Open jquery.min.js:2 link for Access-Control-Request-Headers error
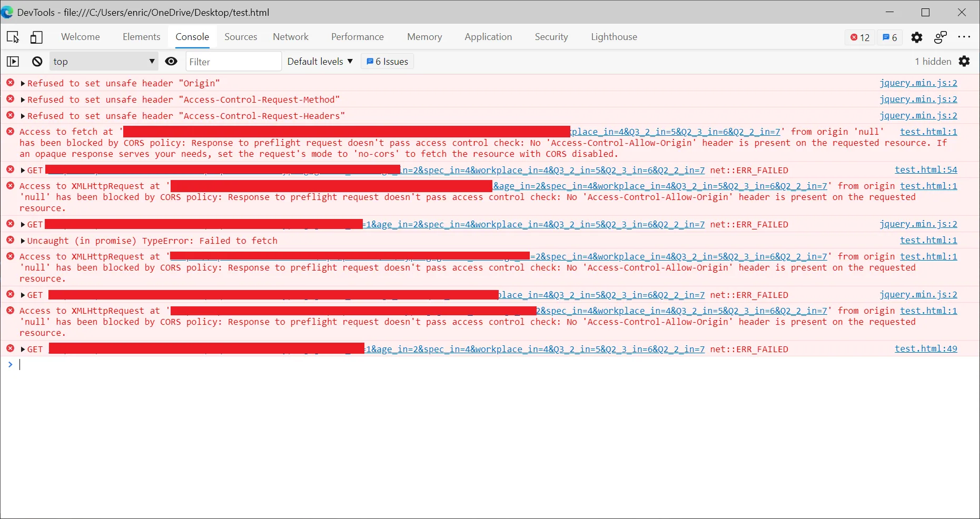The image size is (980, 519). 918,115
